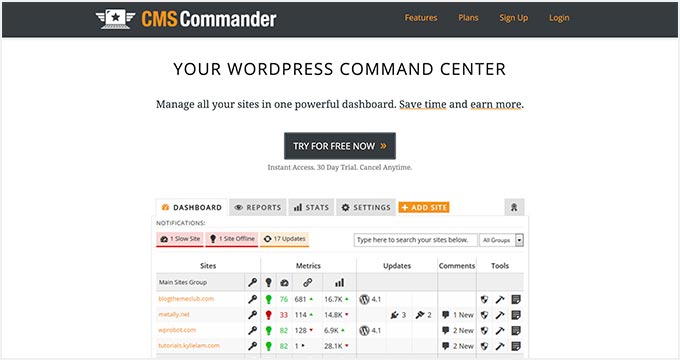Image resolution: width=680 pixels, height=360 pixels.
Task: Click green status bulb for blogthemeclub.com
Action: [x=268, y=299]
